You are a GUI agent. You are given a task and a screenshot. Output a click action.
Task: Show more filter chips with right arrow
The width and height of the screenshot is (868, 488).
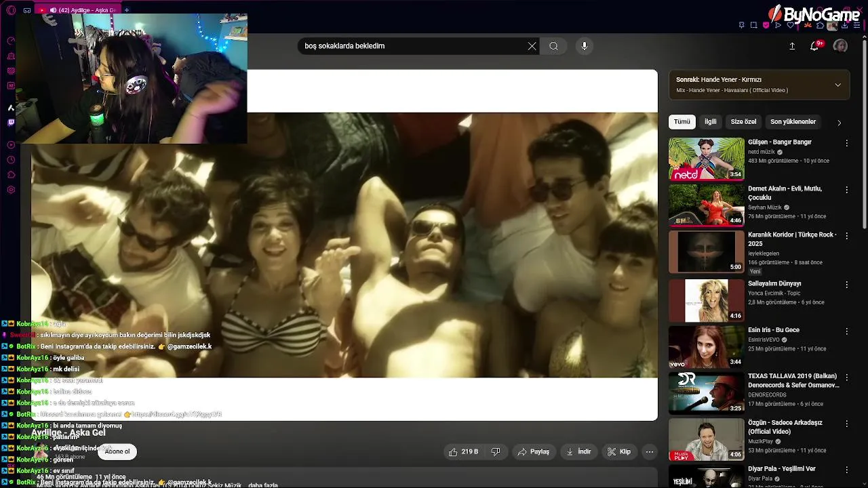(x=839, y=123)
